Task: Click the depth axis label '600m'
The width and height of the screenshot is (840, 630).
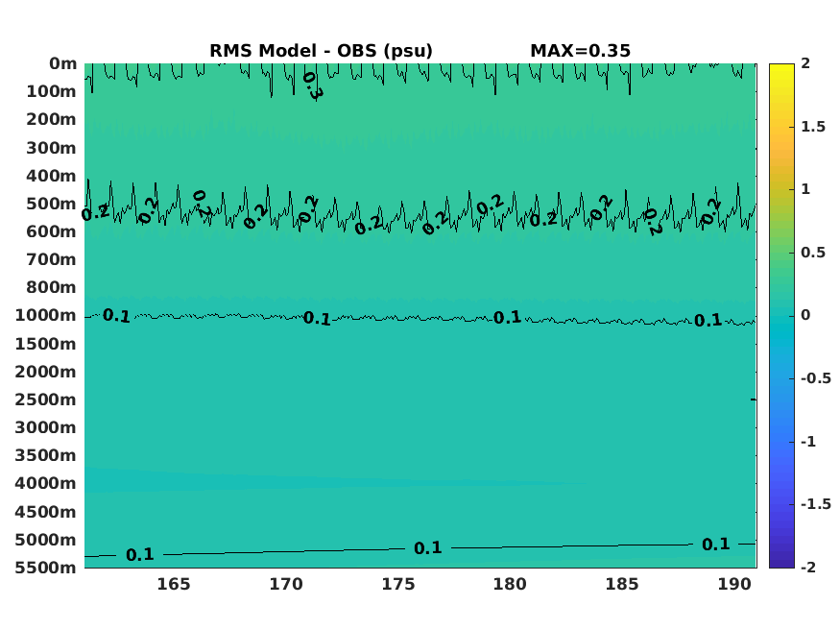Action: (x=52, y=231)
